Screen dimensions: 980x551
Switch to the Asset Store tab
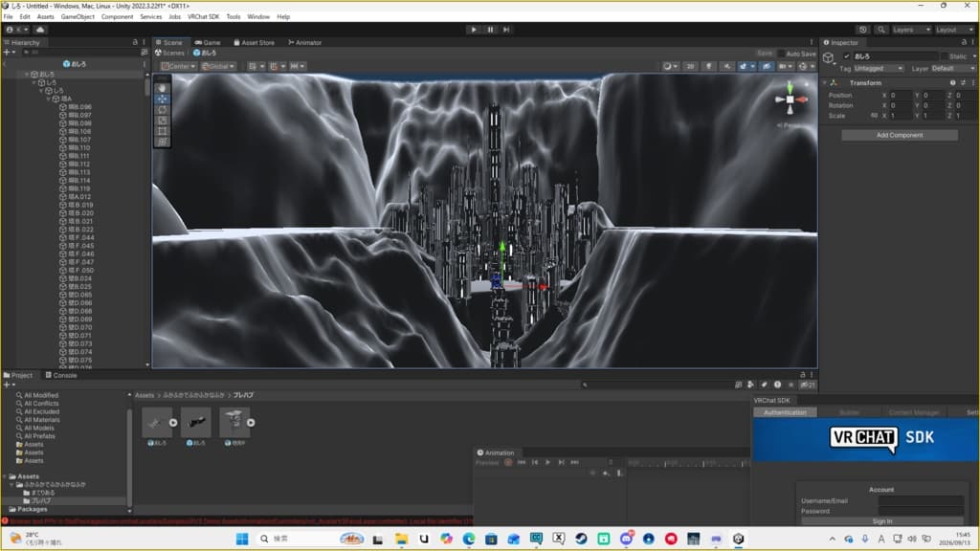click(254, 42)
